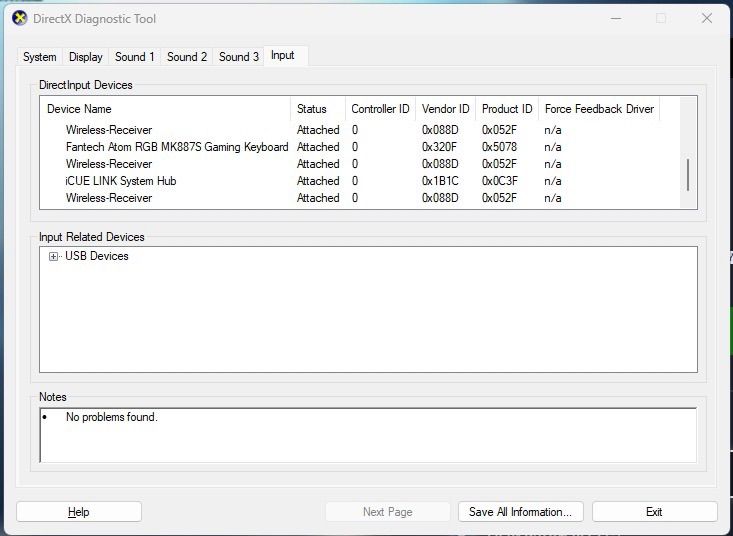Select the iCUE LINK System Hub row
Screen dimensions: 733x536
coord(121,181)
